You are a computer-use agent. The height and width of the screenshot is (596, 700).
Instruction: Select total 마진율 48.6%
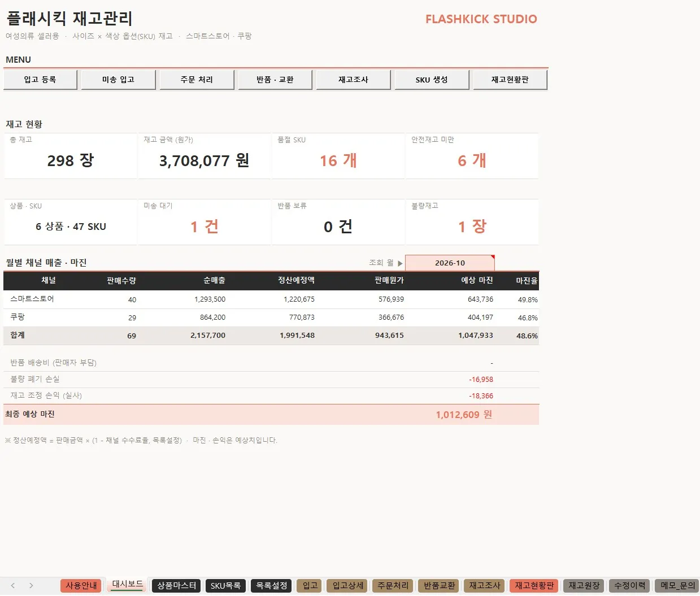527,336
